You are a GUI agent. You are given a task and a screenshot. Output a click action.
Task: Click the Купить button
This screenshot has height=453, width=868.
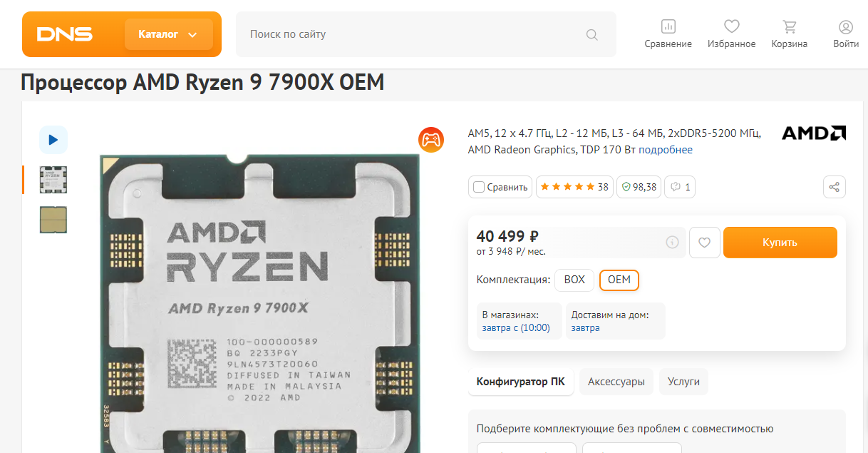click(x=780, y=243)
